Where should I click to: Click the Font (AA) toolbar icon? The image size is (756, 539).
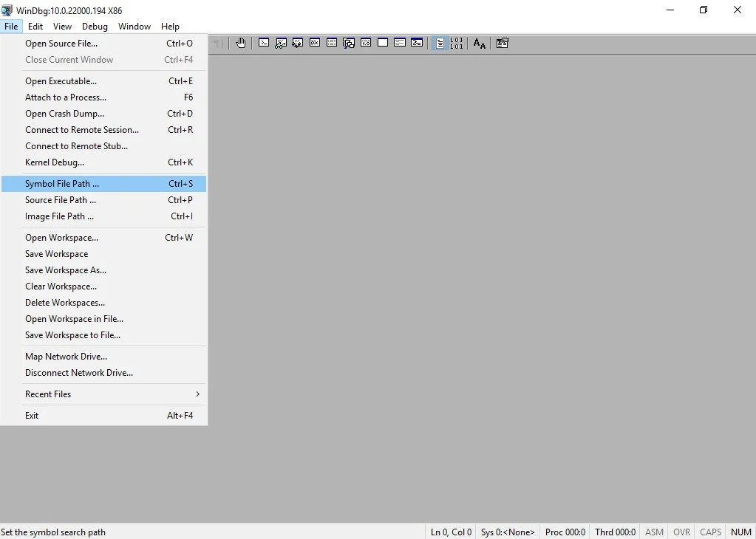click(x=480, y=44)
